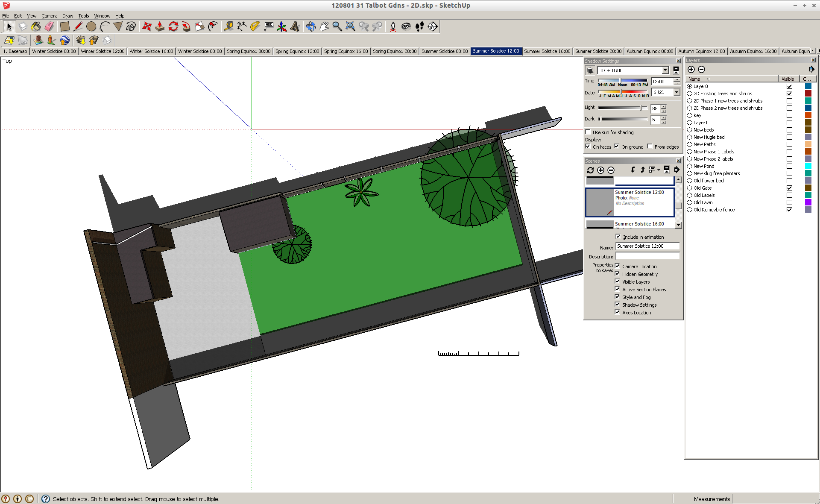Select the Pan hand tool
Viewport: 820px width, 504px height.
tap(324, 26)
